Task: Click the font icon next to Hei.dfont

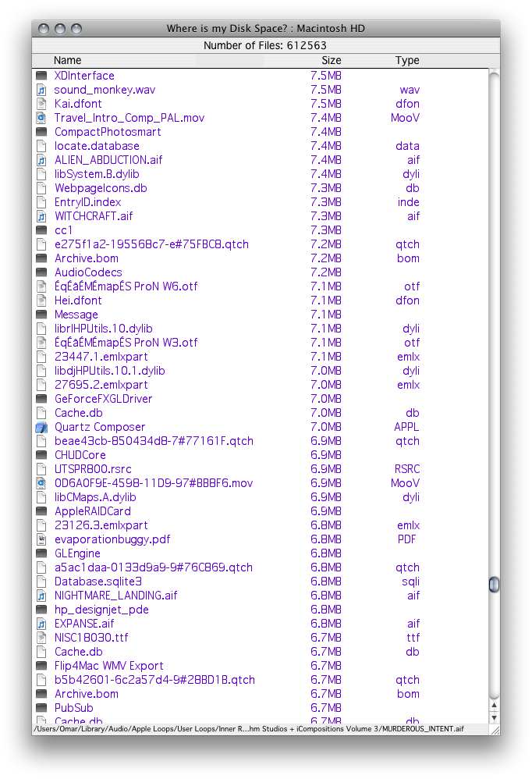Action: [41, 301]
